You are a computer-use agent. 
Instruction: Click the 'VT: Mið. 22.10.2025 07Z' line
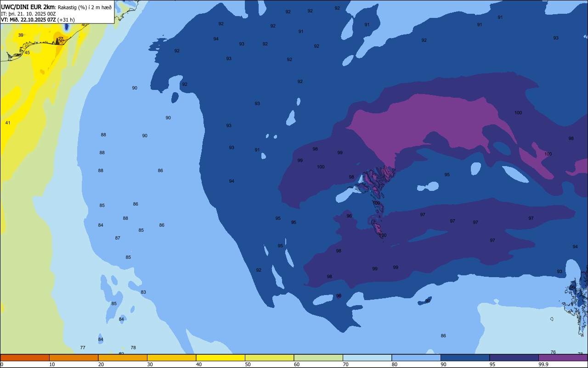28,20
